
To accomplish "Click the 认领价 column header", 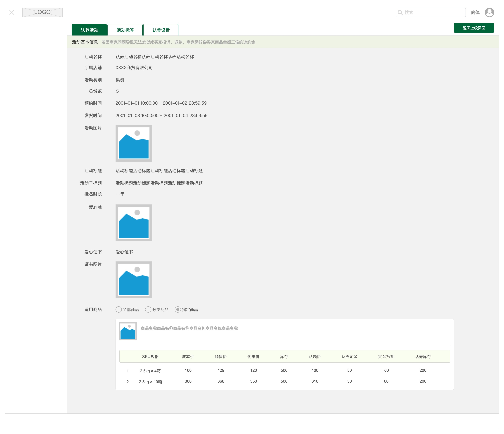I will click(x=315, y=356).
